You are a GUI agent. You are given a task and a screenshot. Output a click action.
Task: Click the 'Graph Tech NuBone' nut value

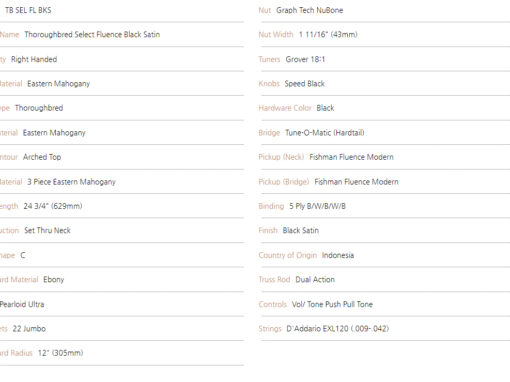309,10
